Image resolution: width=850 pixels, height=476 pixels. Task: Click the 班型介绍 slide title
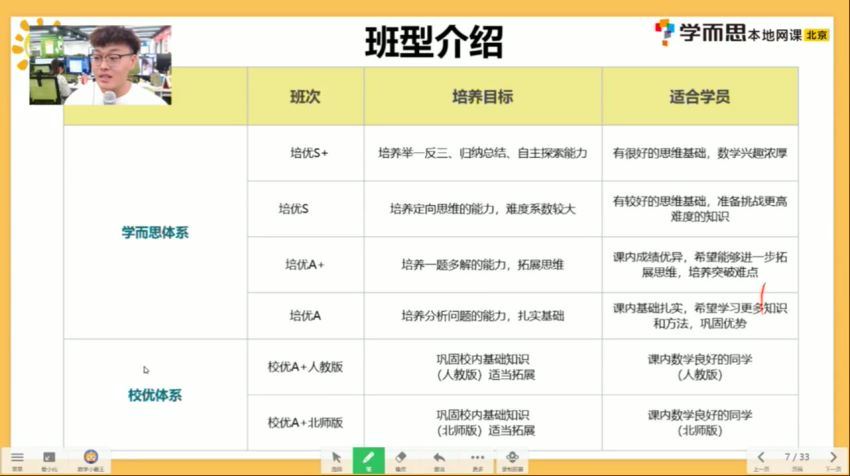[x=434, y=42]
